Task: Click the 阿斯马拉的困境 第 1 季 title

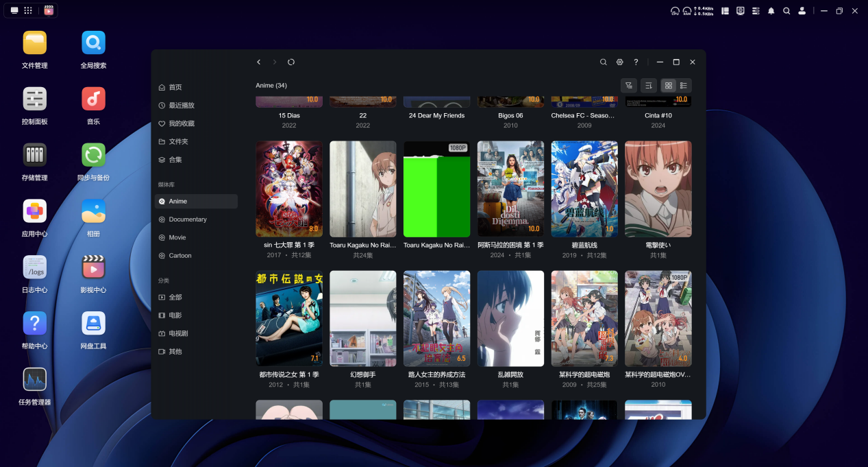Action: click(x=511, y=245)
